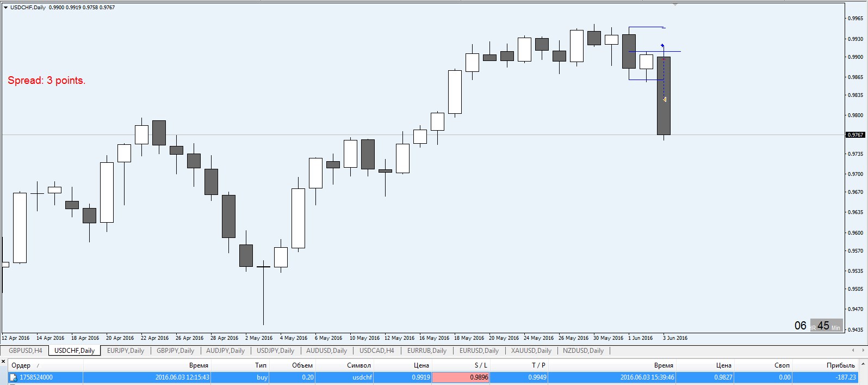Viewport: 868px width, 385px height.
Task: Click the order list scrollbar up arrow
Action: click(864, 365)
